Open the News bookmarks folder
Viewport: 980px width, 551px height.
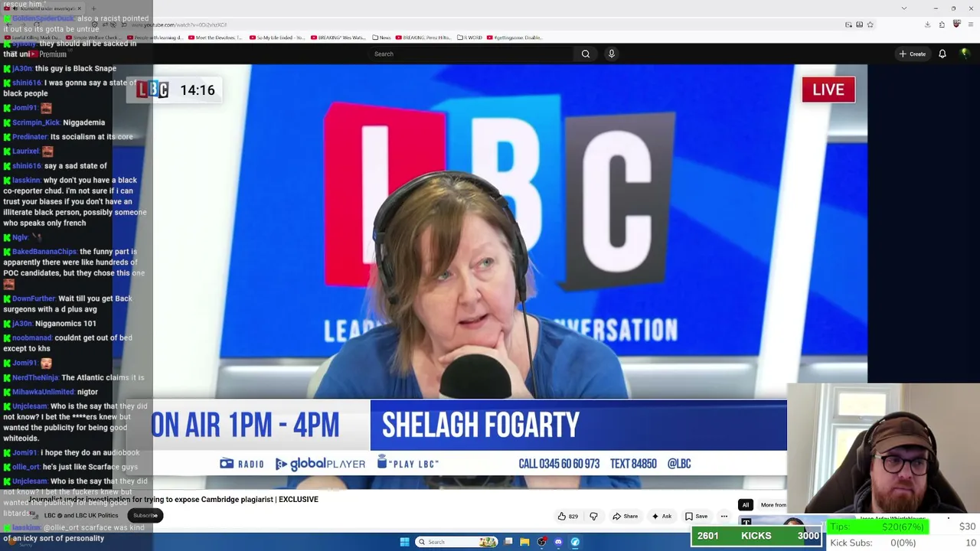point(383,37)
